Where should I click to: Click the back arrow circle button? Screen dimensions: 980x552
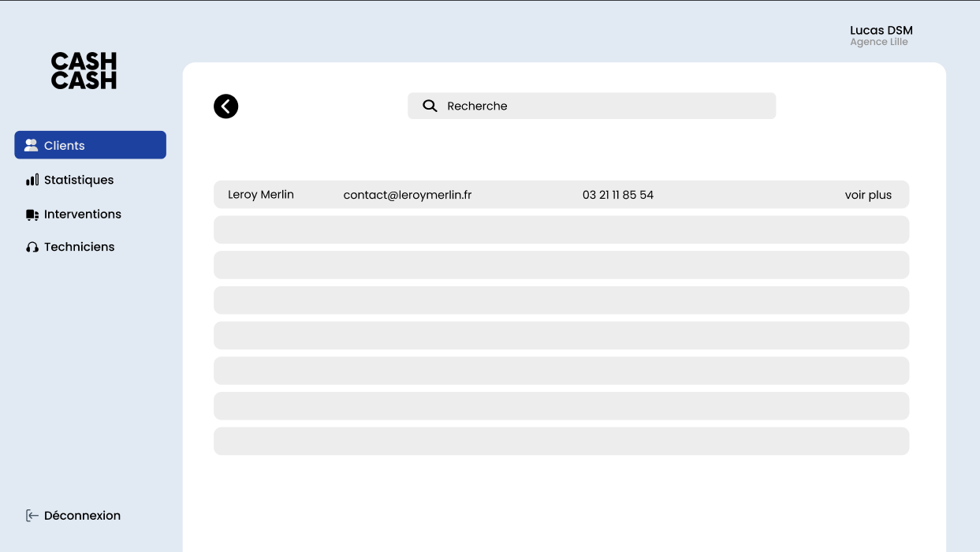(225, 106)
